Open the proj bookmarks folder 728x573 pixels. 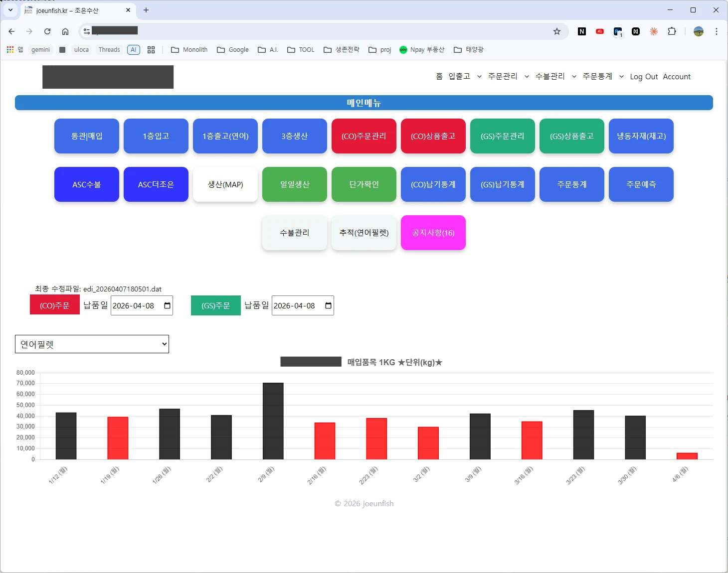click(380, 50)
